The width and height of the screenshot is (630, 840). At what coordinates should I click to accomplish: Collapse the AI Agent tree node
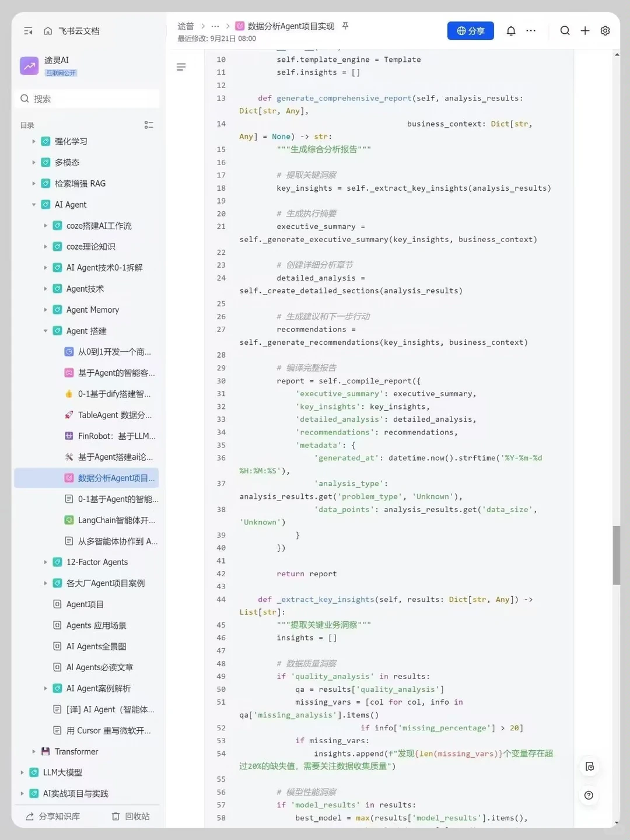[x=34, y=205]
